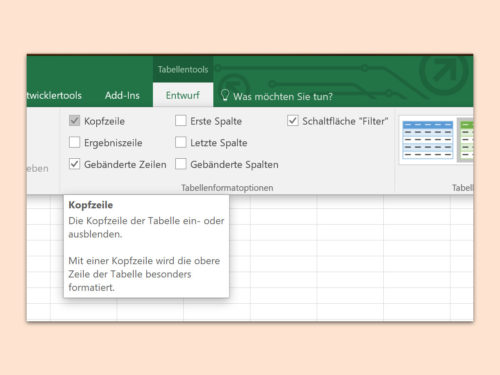Open the Entwurf ribbon tab
This screenshot has width=500, height=375.
click(183, 95)
